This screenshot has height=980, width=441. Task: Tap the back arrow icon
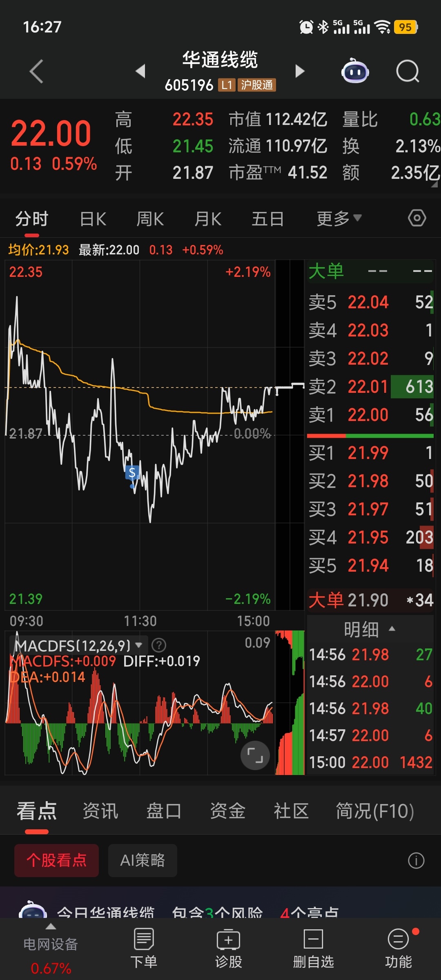tap(37, 71)
